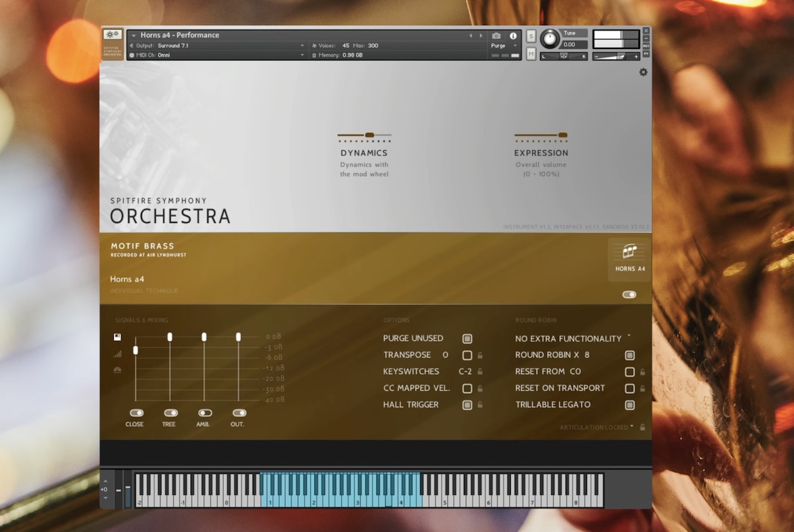Solo the instrument with S button
Image resolution: width=794 pixels, height=532 pixels.
[x=531, y=36]
